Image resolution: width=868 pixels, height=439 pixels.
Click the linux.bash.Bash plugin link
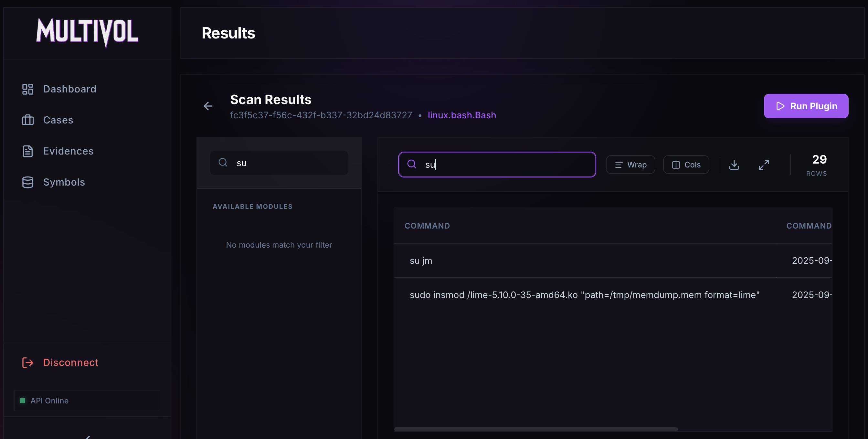coord(462,115)
